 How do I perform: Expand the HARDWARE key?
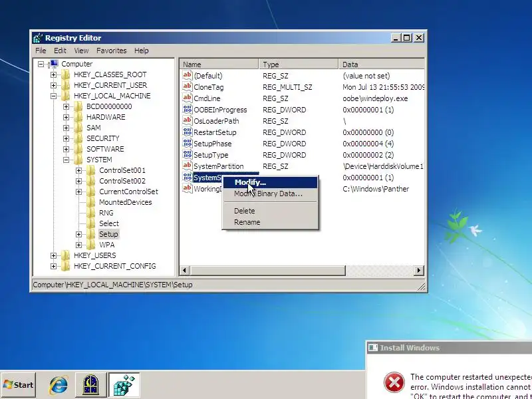point(66,117)
